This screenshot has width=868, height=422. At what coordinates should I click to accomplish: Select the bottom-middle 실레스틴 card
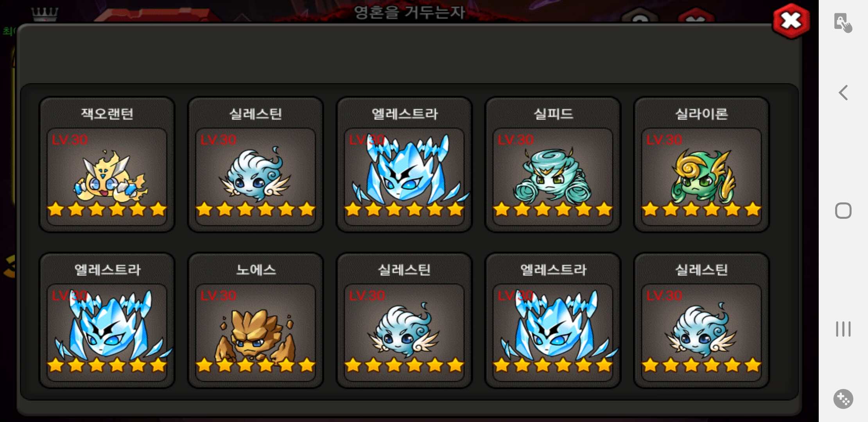[404, 320]
